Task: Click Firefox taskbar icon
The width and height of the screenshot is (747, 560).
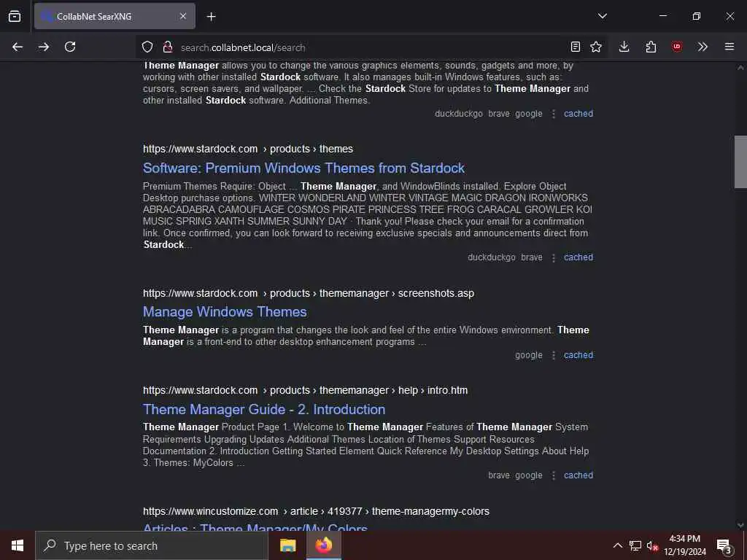Action: (324, 545)
